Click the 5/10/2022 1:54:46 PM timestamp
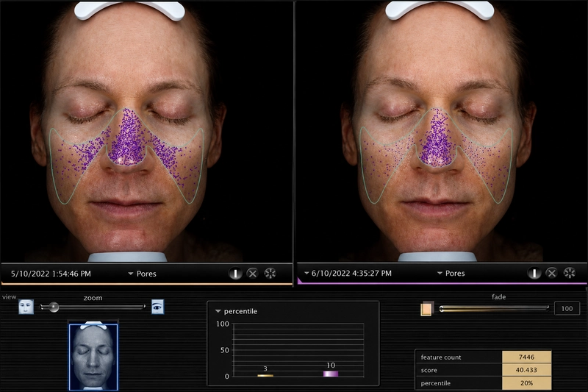588x392 pixels. click(51, 274)
